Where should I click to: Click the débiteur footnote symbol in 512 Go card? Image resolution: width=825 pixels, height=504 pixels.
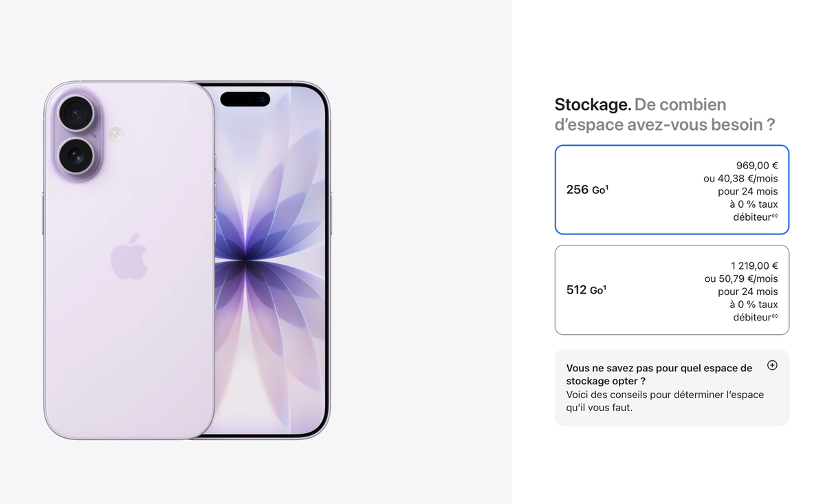(x=775, y=316)
